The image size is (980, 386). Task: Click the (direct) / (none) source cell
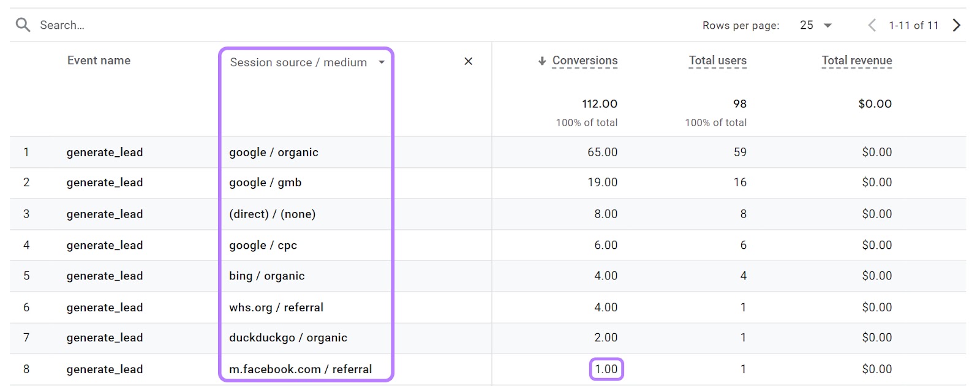[x=272, y=214]
